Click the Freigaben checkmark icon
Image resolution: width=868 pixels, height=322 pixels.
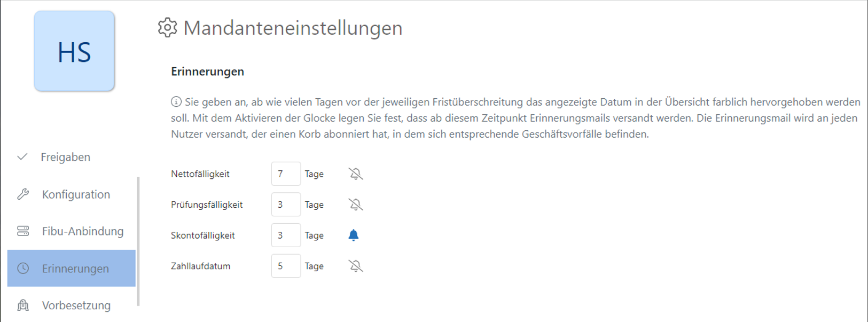tap(22, 157)
